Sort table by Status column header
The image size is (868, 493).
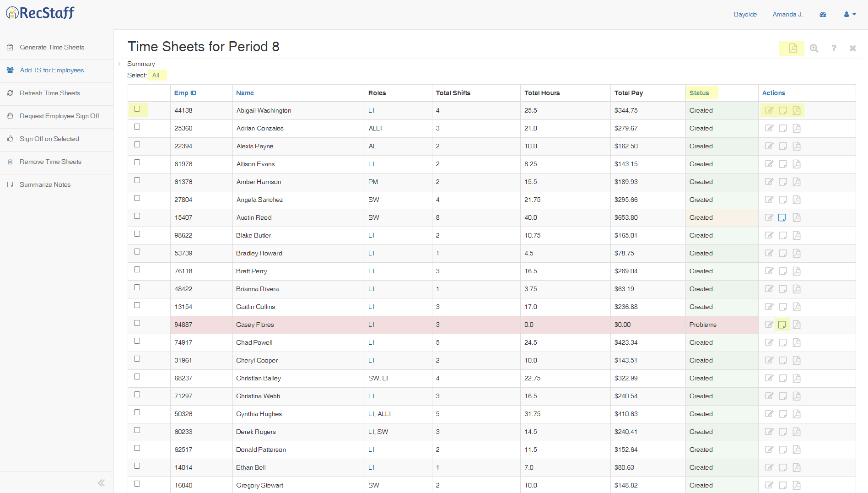[x=699, y=93]
